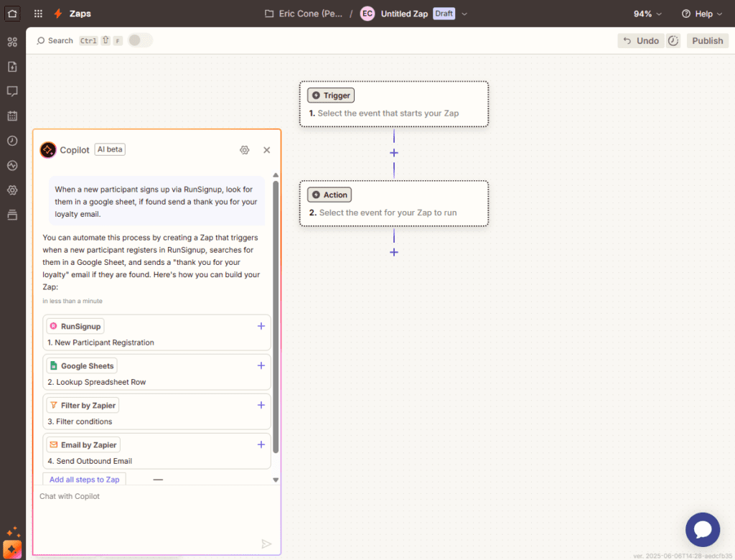Click the RunSignup app chip
735x560 pixels.
(75, 326)
